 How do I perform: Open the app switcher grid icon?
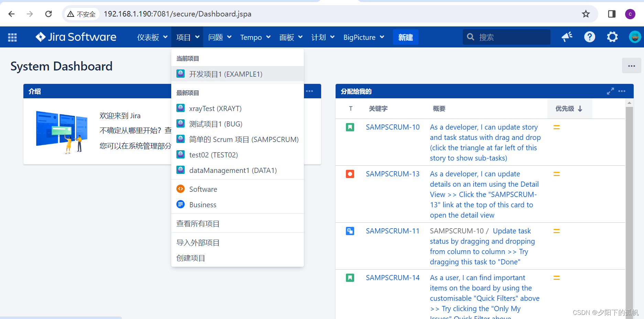[x=12, y=37]
